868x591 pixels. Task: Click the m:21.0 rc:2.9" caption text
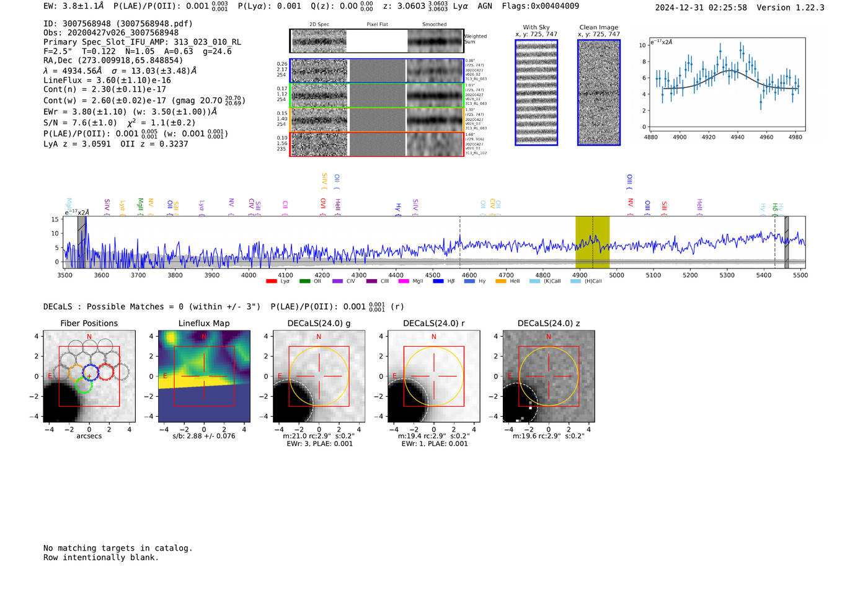click(319, 436)
